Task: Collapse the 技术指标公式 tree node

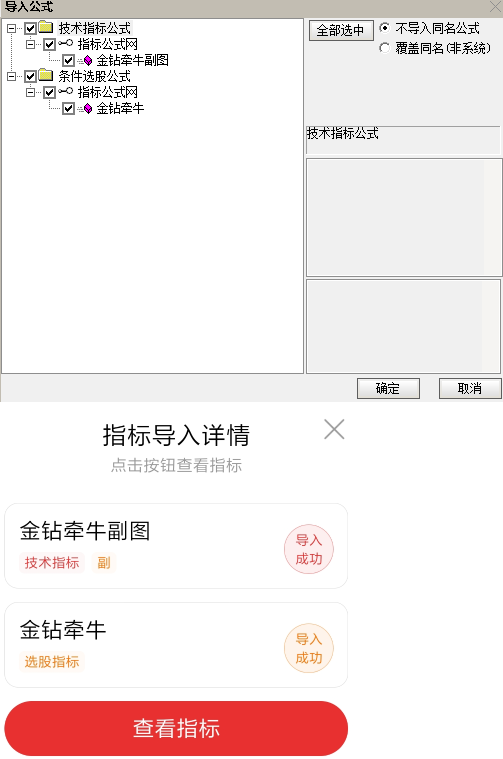Action: click(x=12, y=29)
